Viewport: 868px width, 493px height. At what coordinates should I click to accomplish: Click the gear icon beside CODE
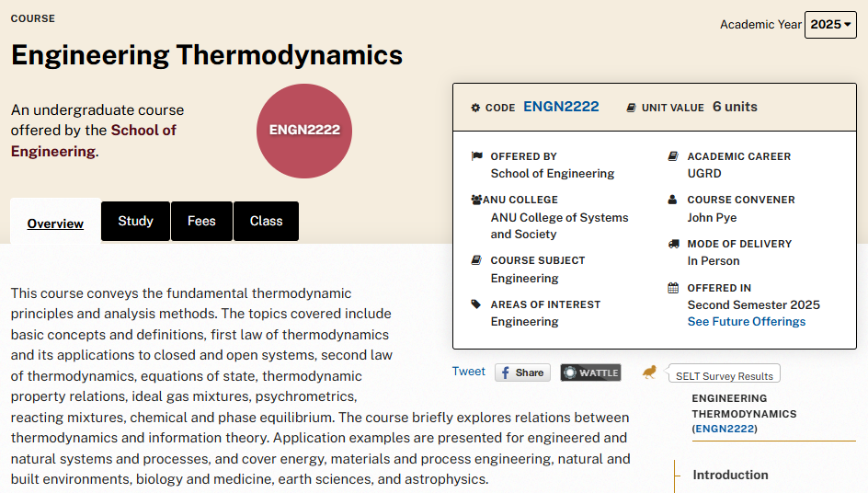475,108
